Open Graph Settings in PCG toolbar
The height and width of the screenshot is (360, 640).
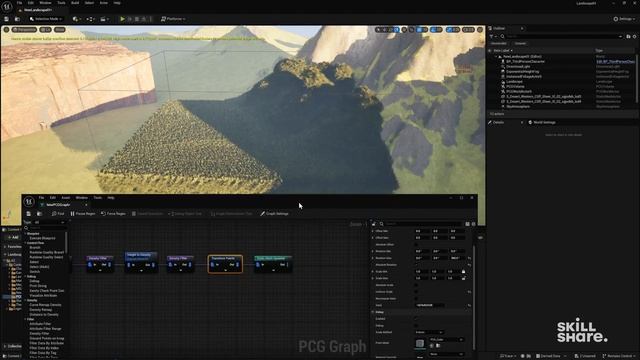click(274, 213)
